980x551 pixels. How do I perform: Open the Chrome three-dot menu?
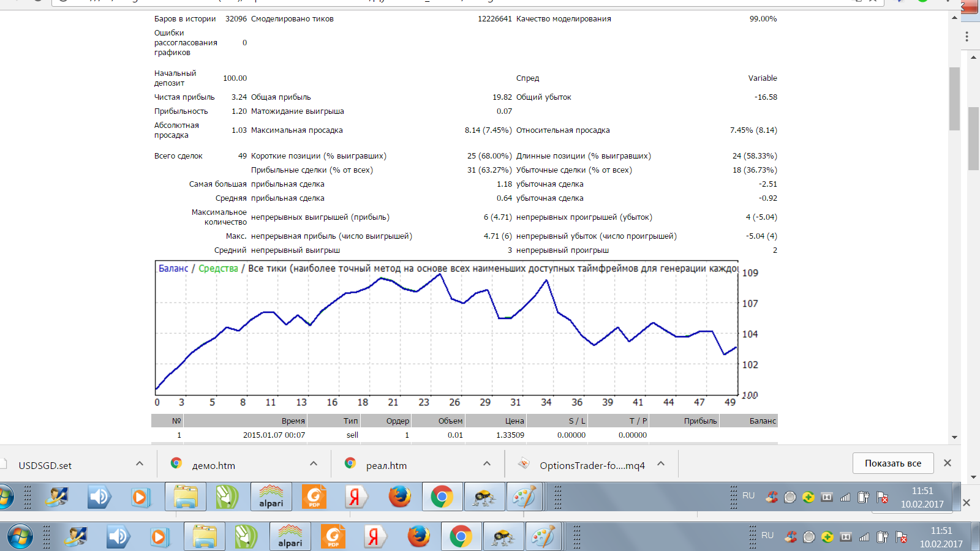click(967, 37)
